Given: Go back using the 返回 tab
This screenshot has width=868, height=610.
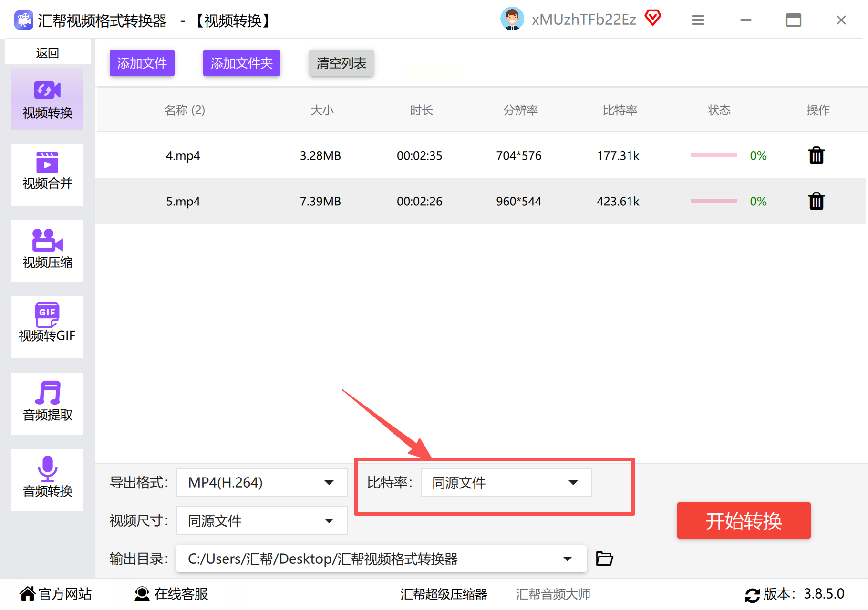Looking at the screenshot, I should point(48,52).
